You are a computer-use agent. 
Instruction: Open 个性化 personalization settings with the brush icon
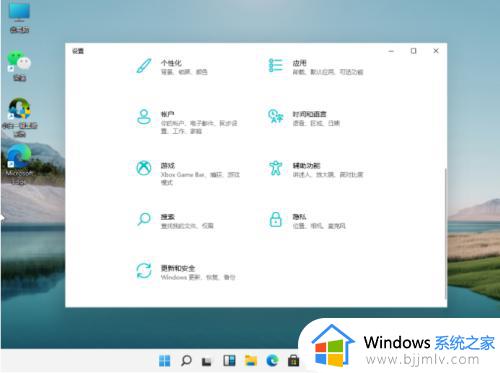click(172, 67)
